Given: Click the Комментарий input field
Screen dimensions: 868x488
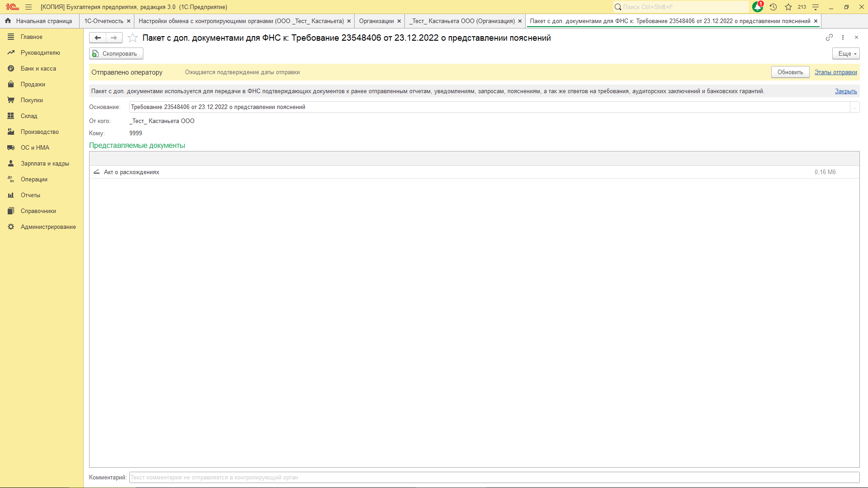Looking at the screenshot, I should [494, 478].
